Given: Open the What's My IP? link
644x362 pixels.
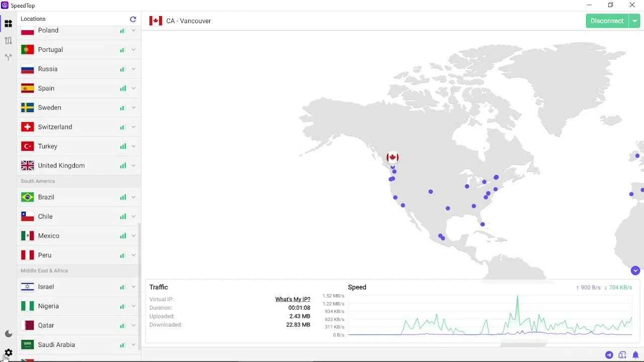Looking at the screenshot, I should click(x=293, y=299).
